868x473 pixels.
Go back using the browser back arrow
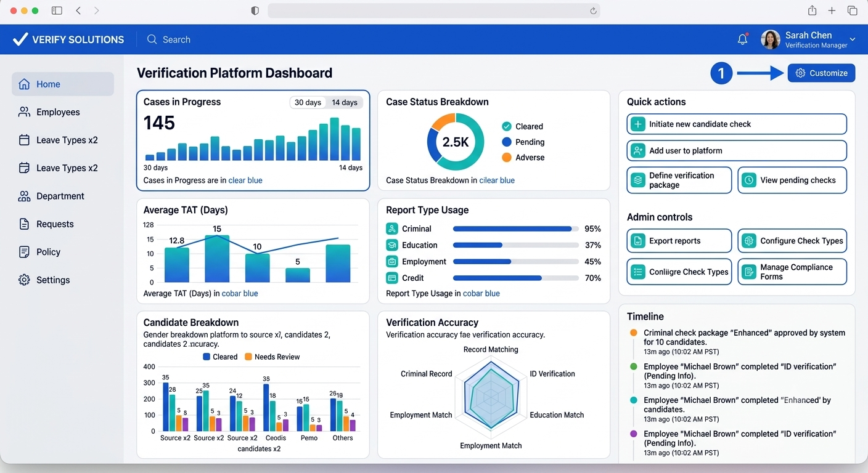pos(78,10)
